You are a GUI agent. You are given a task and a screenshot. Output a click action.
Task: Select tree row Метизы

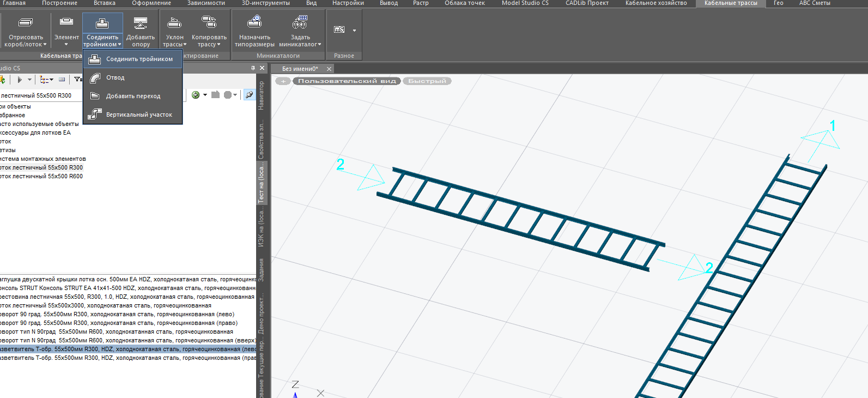click(x=8, y=150)
